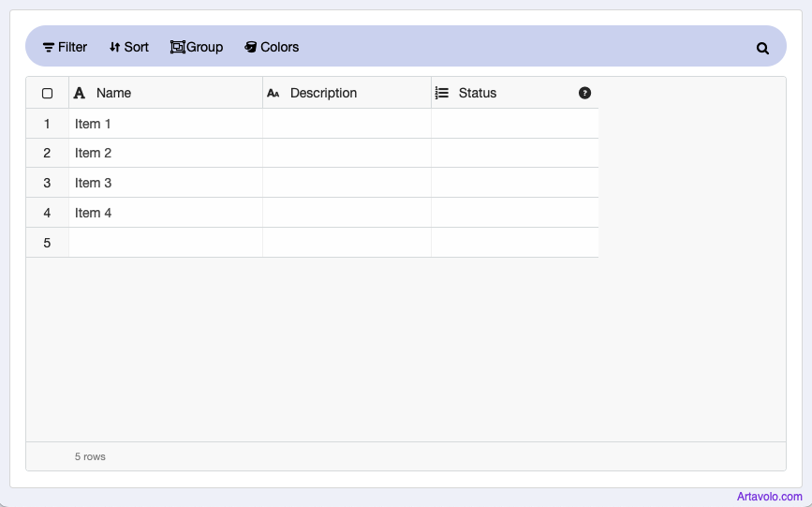812x507 pixels.
Task: Click the Description cell for Item 3
Action: tap(347, 183)
